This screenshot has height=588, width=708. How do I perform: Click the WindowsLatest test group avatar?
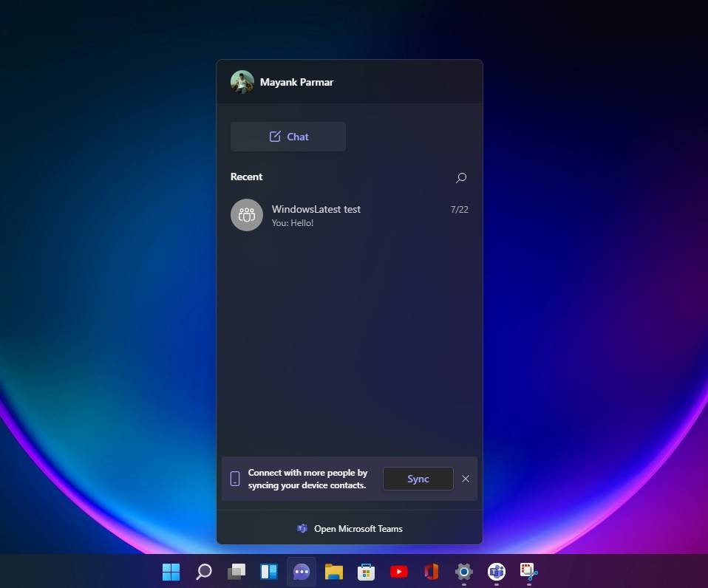click(247, 215)
